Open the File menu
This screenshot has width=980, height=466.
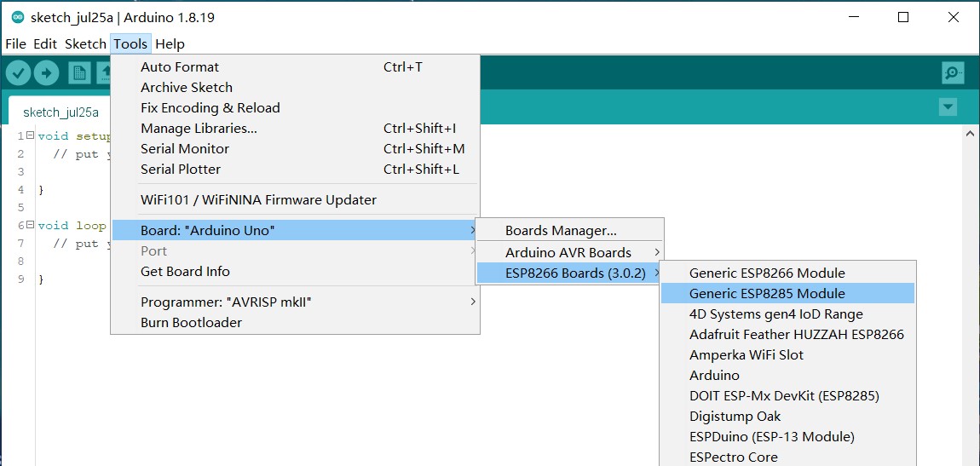click(x=15, y=43)
